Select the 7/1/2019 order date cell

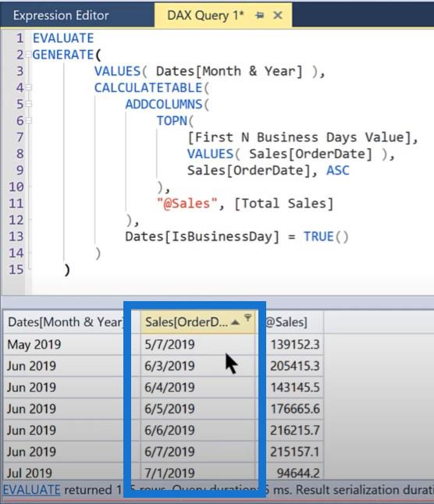[x=197, y=473]
